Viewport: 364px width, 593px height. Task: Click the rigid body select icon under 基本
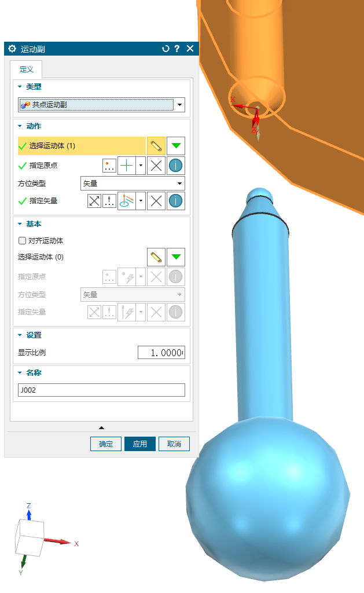click(x=156, y=257)
